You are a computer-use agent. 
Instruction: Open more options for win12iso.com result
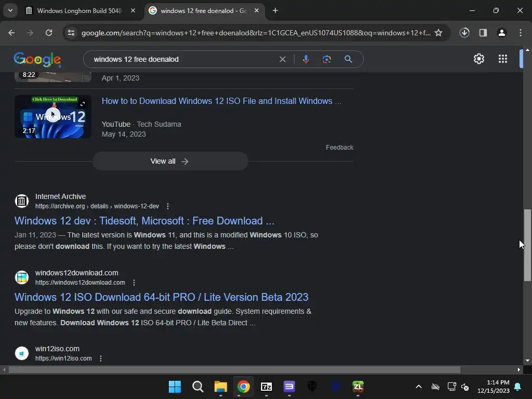click(101, 358)
